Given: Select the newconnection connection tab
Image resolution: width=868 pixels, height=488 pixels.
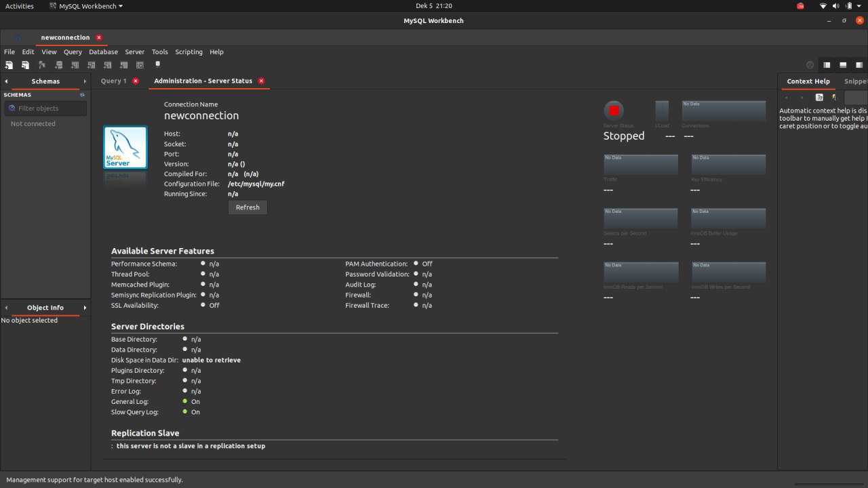Looking at the screenshot, I should click(x=65, y=37).
